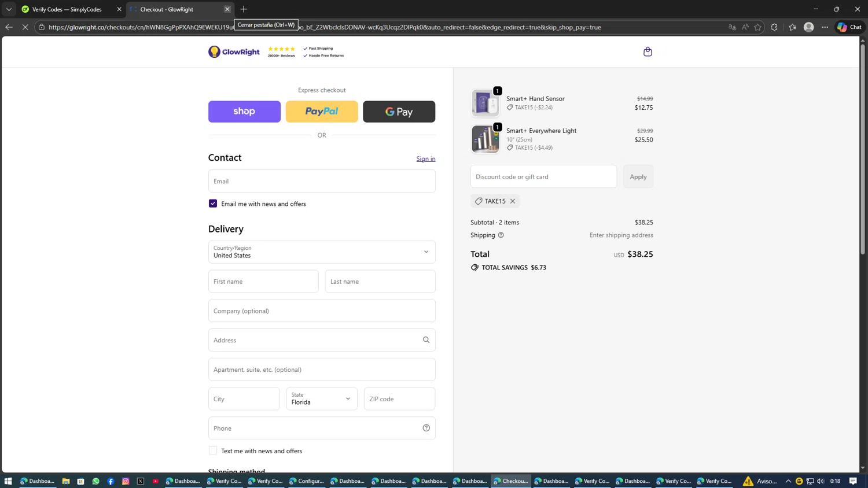868x488 pixels.
Task: Select the Checkout - GlowRight tab
Action: [167, 9]
